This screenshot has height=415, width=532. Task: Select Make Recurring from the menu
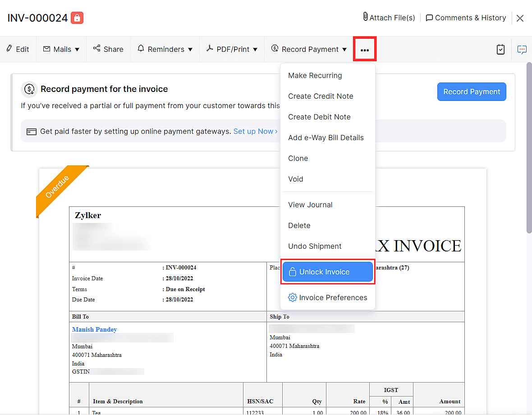point(315,75)
